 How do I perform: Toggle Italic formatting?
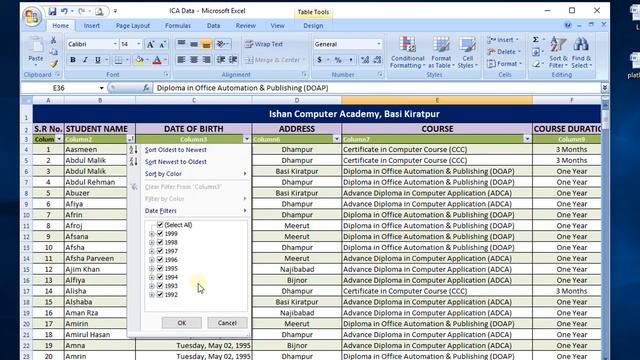pyautogui.click(x=85, y=60)
